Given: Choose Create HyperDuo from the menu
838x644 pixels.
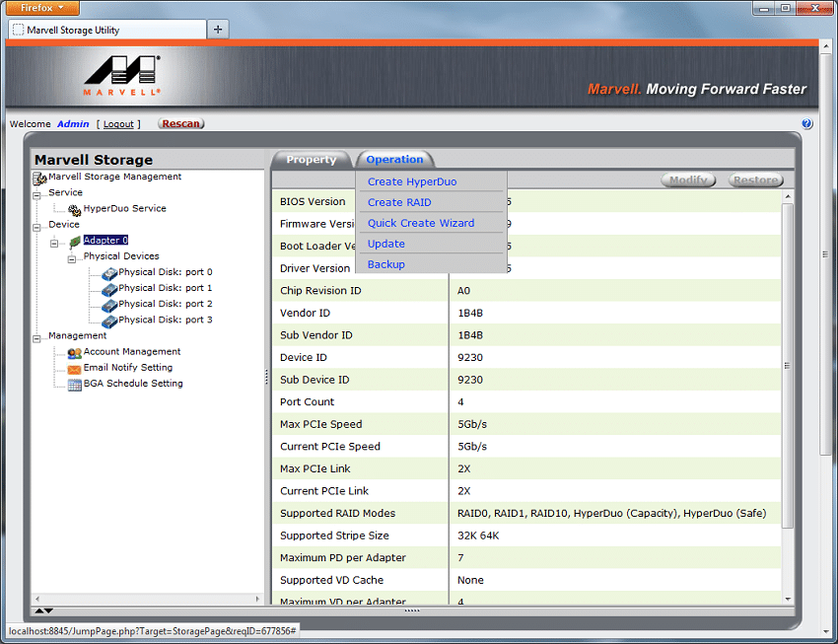Looking at the screenshot, I should point(412,181).
